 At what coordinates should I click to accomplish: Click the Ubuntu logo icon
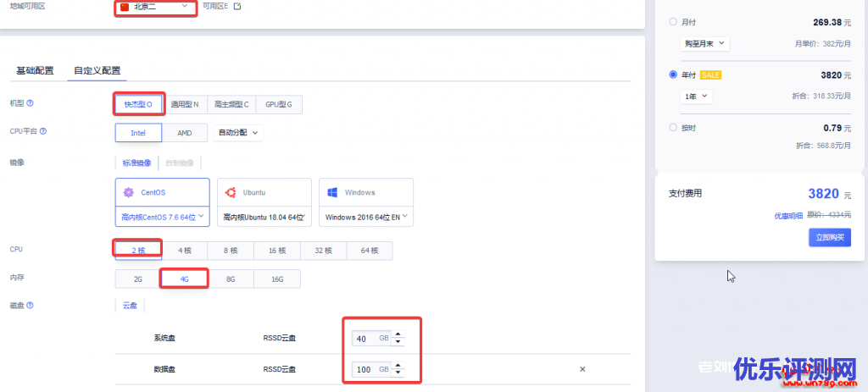[231, 192]
